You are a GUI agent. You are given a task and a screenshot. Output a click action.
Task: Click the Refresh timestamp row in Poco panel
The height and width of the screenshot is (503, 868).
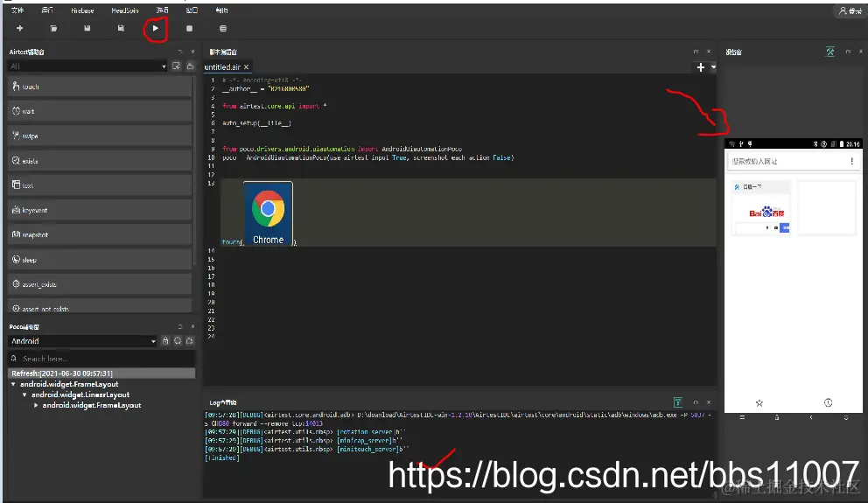coord(101,374)
